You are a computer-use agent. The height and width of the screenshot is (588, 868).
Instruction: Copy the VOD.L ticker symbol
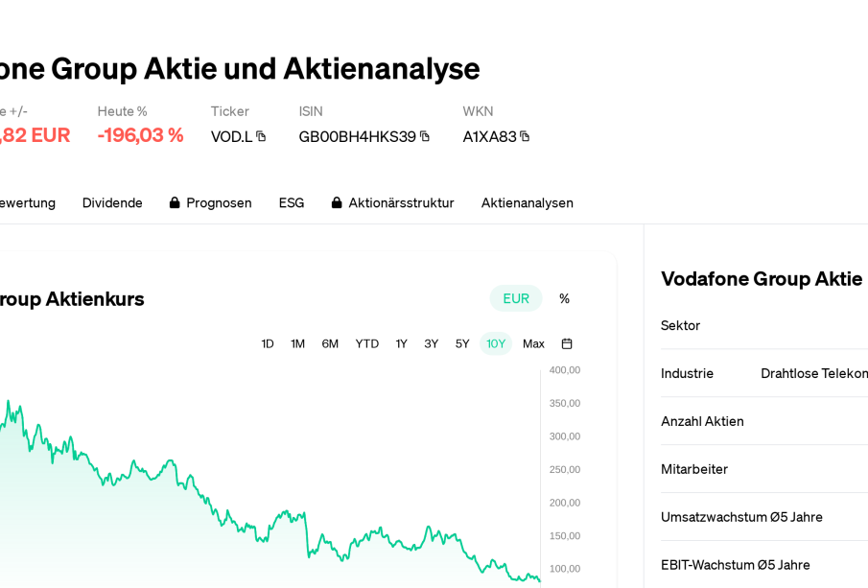pos(261,136)
